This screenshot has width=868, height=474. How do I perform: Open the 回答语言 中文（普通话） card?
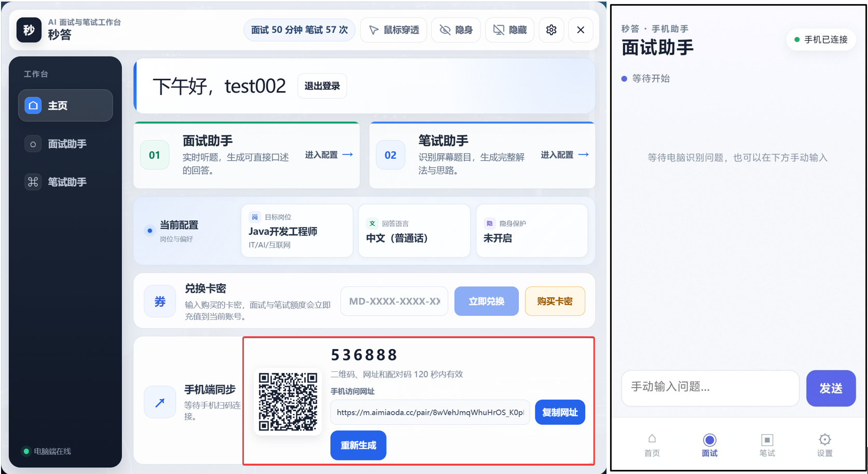coord(415,231)
